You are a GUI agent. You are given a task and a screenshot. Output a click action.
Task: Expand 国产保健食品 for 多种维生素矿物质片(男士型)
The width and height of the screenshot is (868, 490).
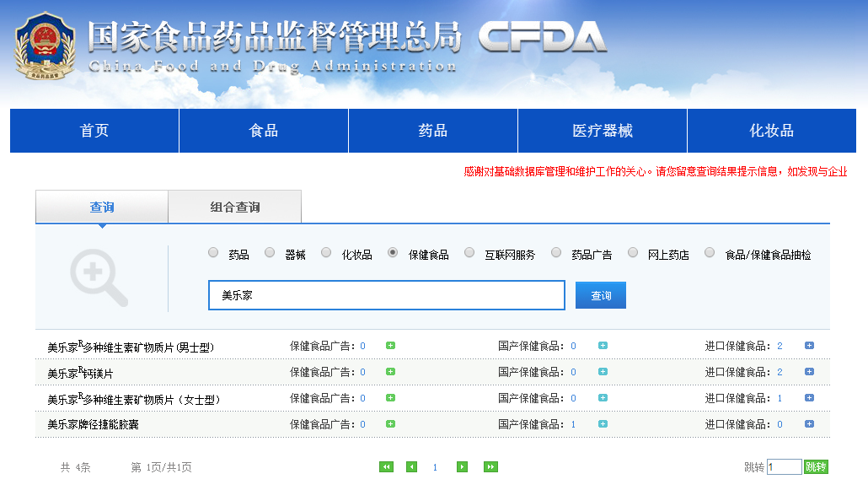(603, 345)
